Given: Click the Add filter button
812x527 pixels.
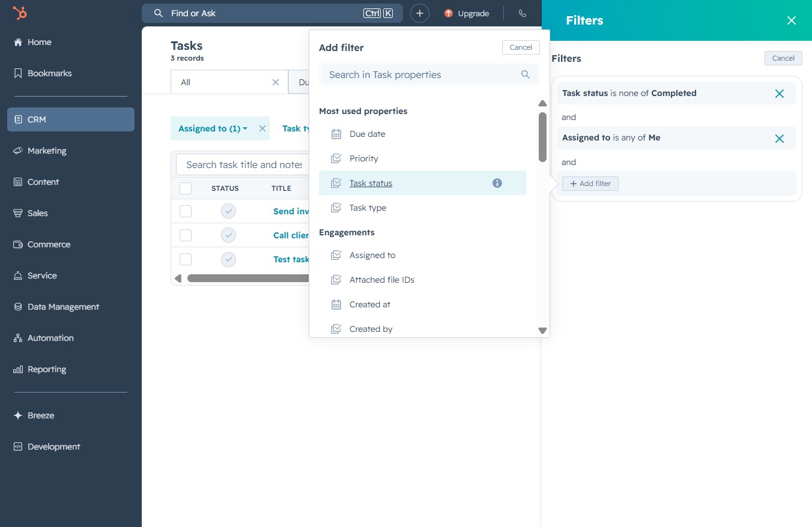Looking at the screenshot, I should pyautogui.click(x=590, y=184).
